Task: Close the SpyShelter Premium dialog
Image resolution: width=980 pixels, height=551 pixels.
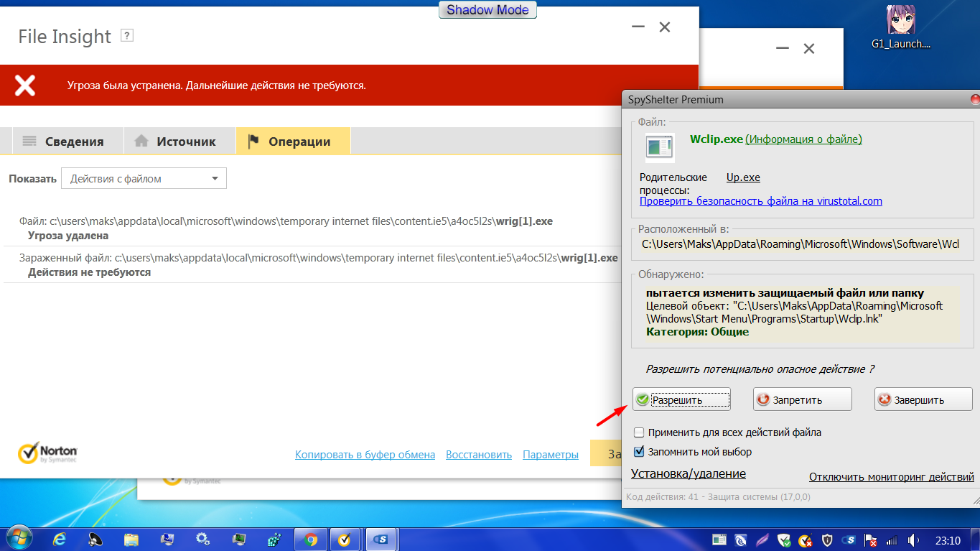Action: point(974,99)
